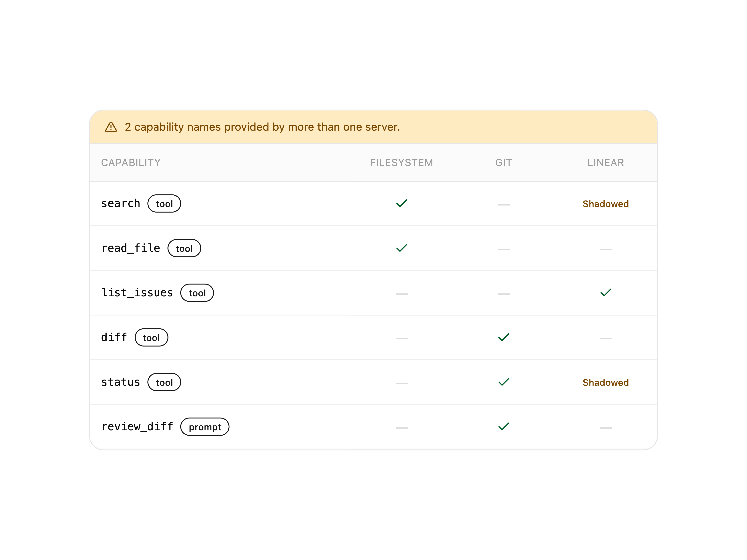Viewport: 747px width, 560px height.
Task: Select the CAPABILITY column header
Action: tap(131, 163)
